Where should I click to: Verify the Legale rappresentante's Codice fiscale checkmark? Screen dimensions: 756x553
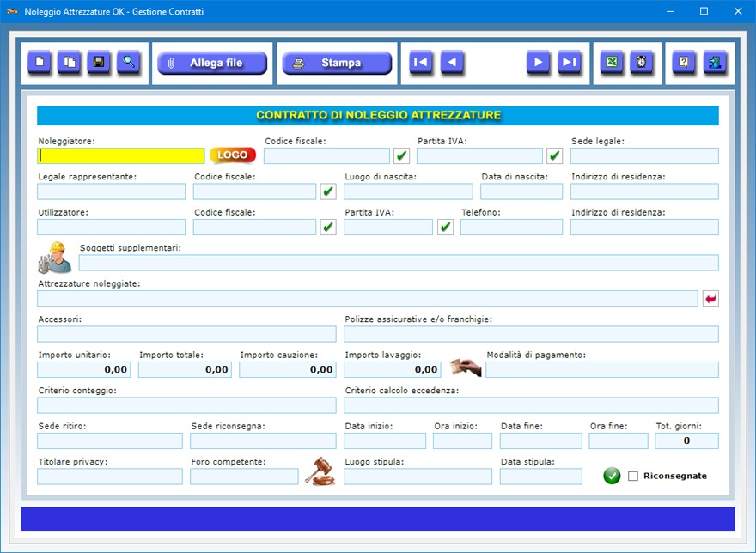[x=328, y=191]
